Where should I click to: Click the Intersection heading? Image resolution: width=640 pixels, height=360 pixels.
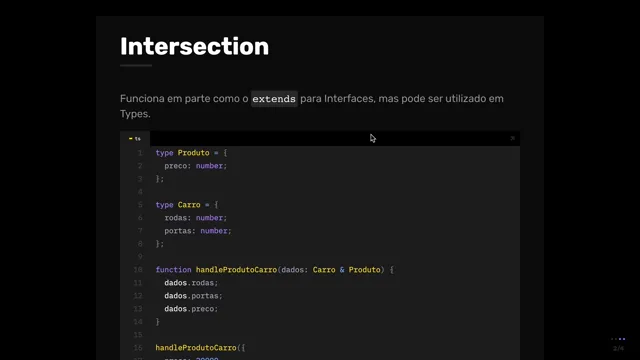tap(194, 47)
